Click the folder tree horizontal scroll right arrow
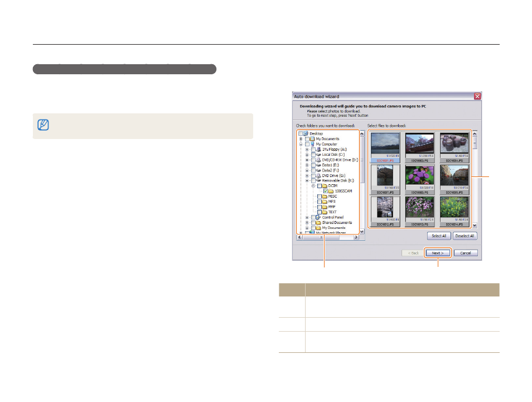This screenshot has width=532, height=402. click(x=356, y=237)
